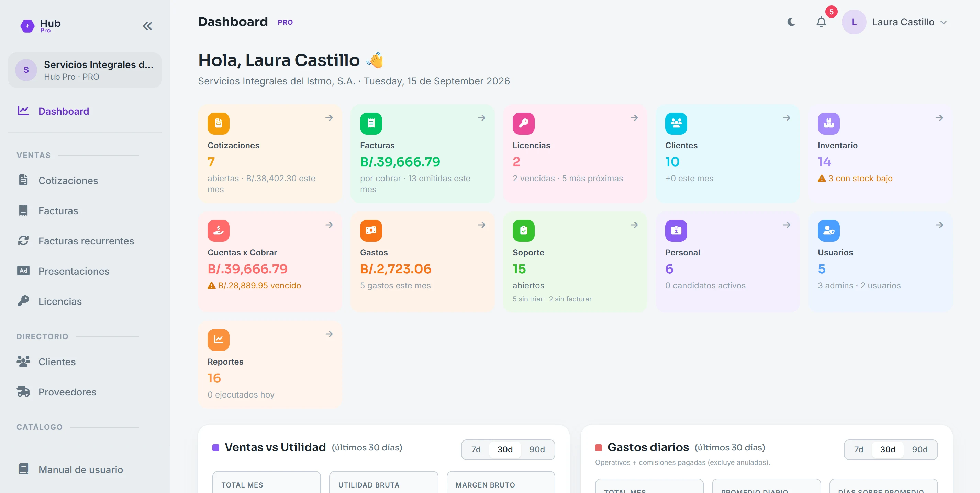Open the Servicios Integrales company switcher
Screen dimensions: 980x493
pyautogui.click(x=85, y=70)
